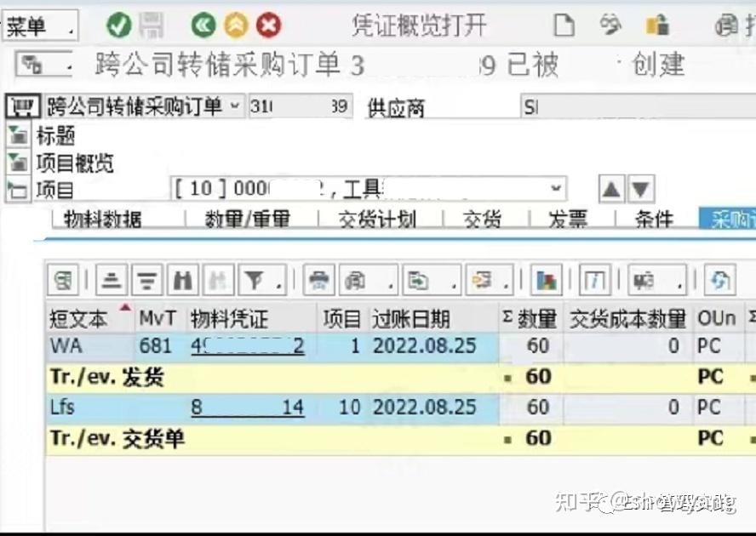Viewport: 756px width, 536px height.
Task: Click the export spreadsheet icon
Action: point(420,279)
